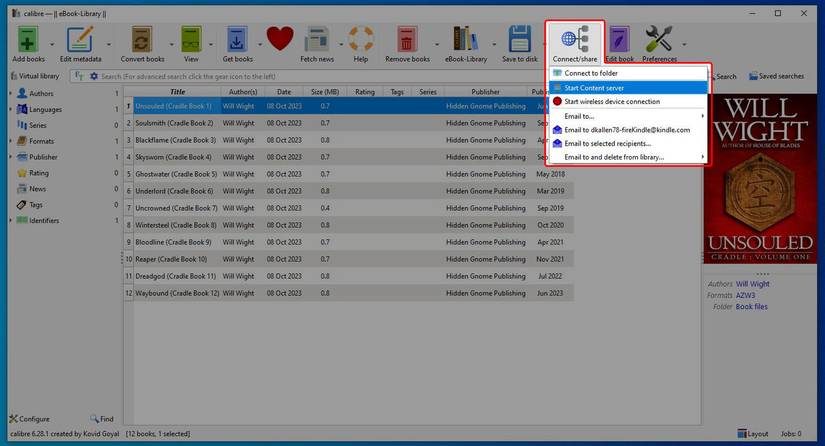Open Email to and delete from library submenu
Screen dimensions: 825x446
tap(628, 157)
